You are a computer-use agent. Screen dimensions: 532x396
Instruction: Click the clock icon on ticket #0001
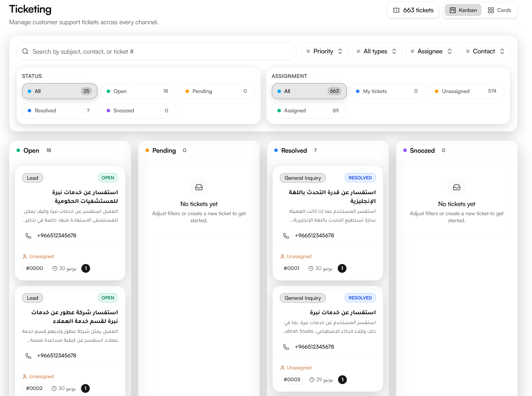point(311,269)
